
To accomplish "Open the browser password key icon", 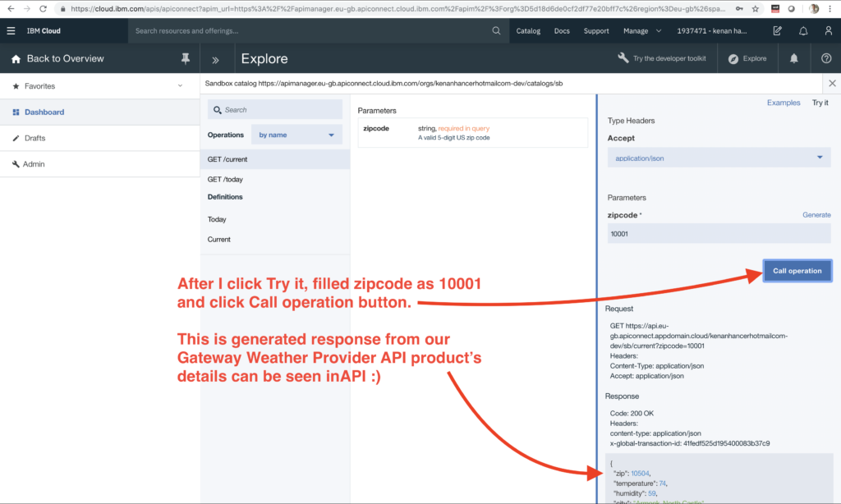I will 740,8.
